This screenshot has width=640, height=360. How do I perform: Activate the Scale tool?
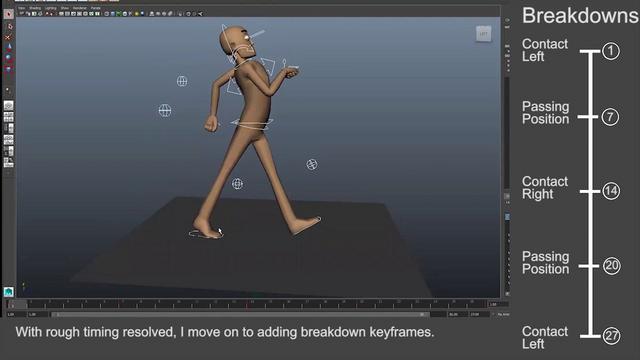8,69
